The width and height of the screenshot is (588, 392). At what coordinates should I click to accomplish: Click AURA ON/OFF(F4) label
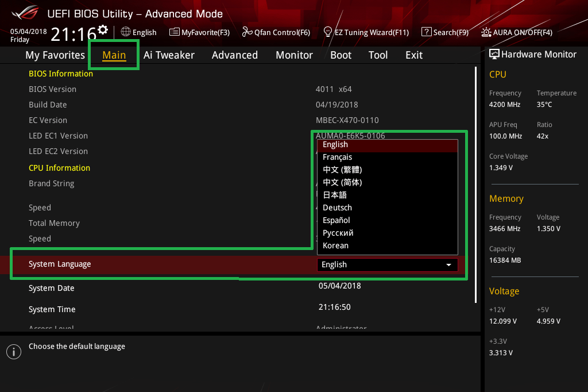tap(523, 32)
